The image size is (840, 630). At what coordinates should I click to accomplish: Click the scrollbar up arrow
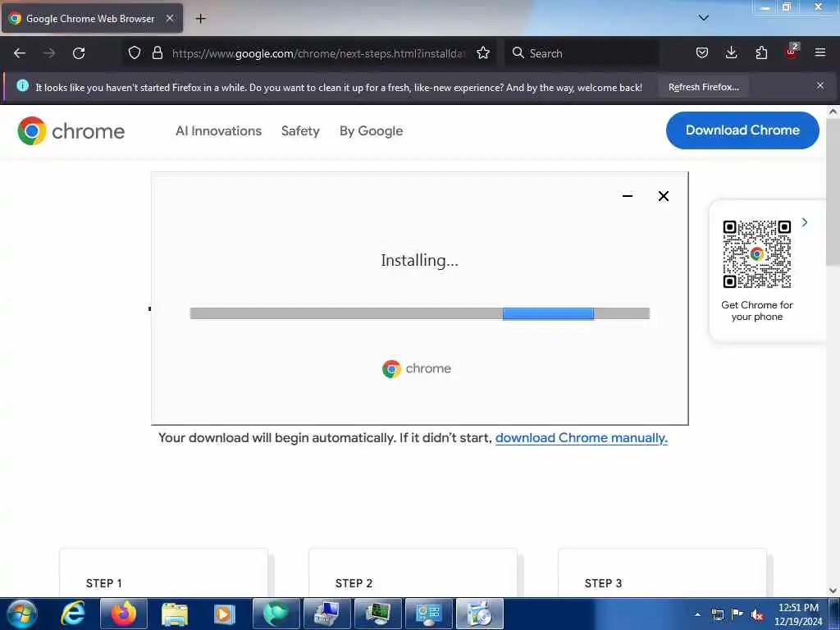coord(833,112)
